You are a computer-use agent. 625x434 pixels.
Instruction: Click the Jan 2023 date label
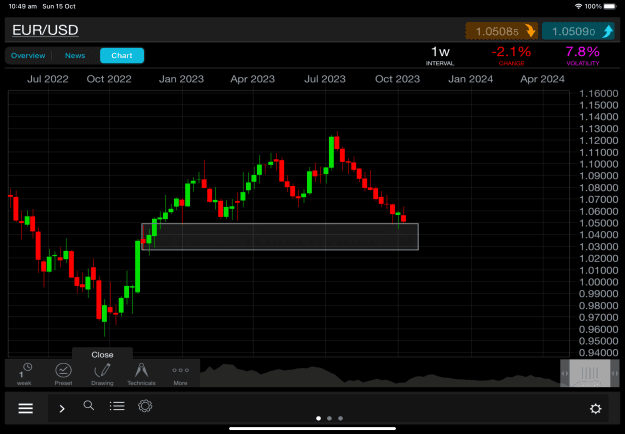tap(181, 79)
